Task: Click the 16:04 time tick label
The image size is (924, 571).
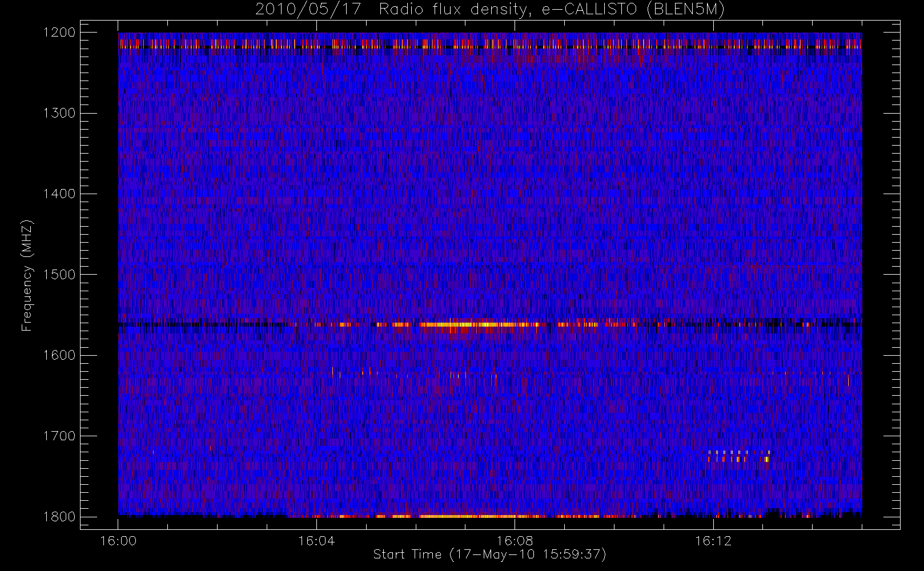Action: coord(316,541)
